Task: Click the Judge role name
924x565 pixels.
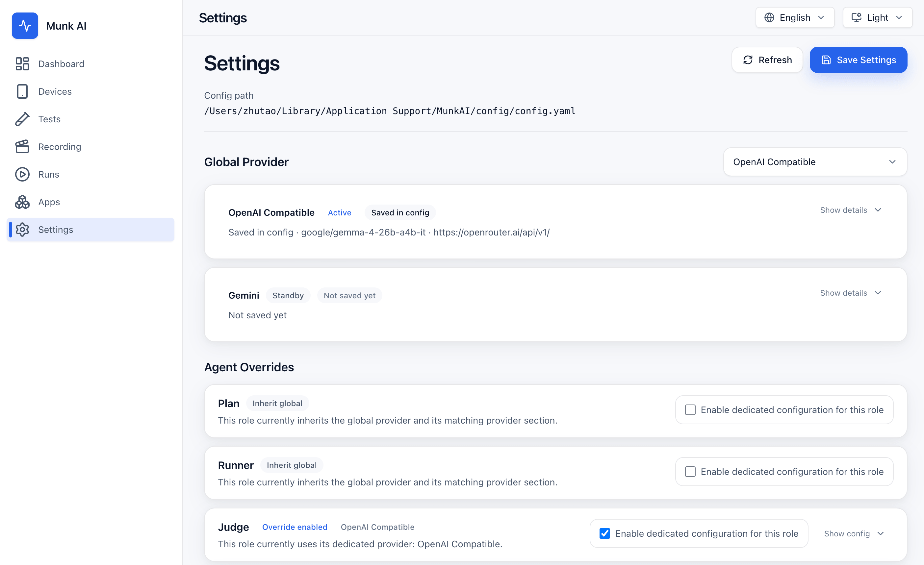Action: (233, 527)
